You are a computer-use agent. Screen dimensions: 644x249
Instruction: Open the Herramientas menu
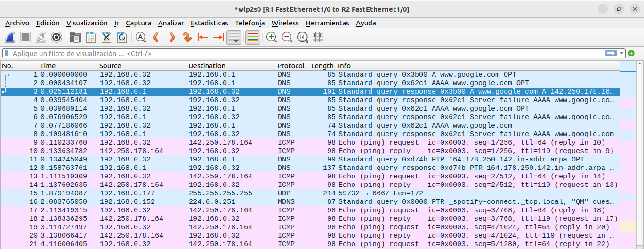click(327, 23)
